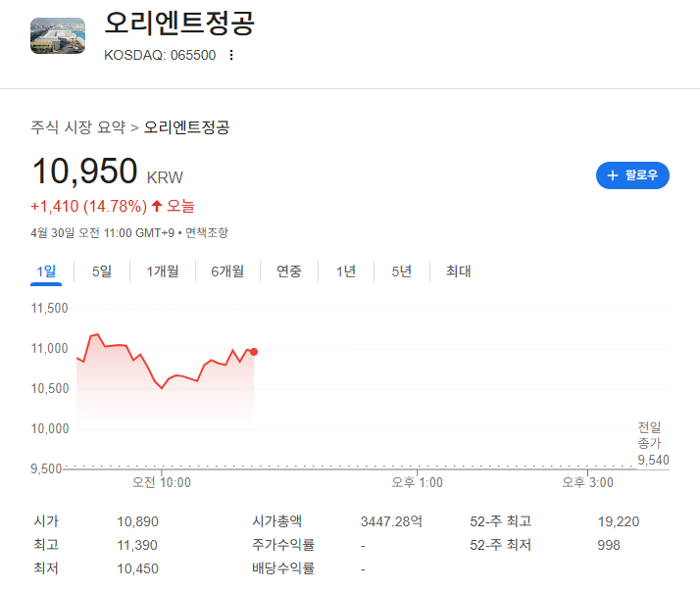Switch to the 1개월 chart tab
The width and height of the screenshot is (700, 590).
tap(163, 271)
